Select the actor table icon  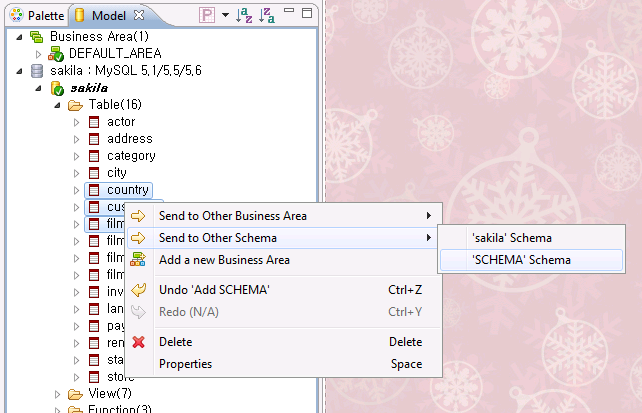(94, 122)
